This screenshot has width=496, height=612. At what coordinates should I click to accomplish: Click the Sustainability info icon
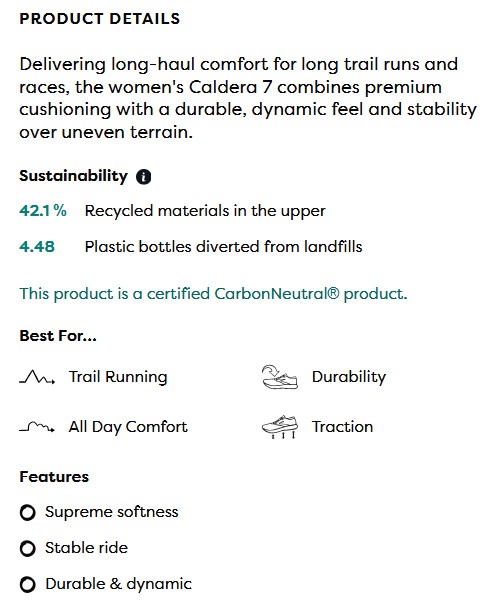[143, 177]
